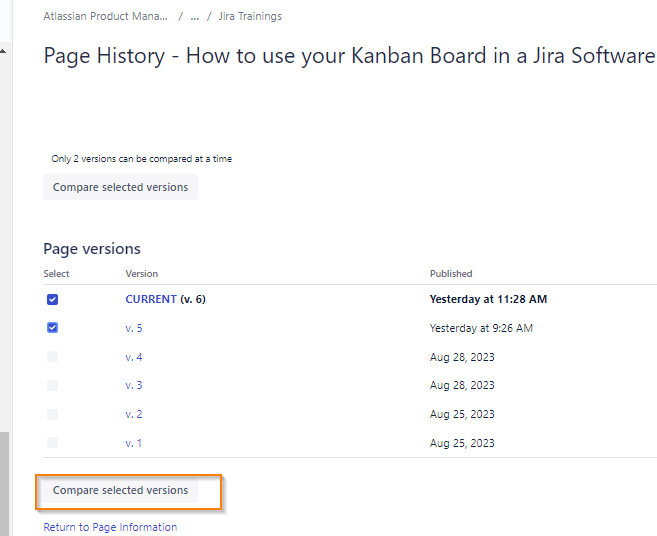The image size is (657, 536).
Task: Click the left vertical scrollbar thumb
Action: pos(3,483)
